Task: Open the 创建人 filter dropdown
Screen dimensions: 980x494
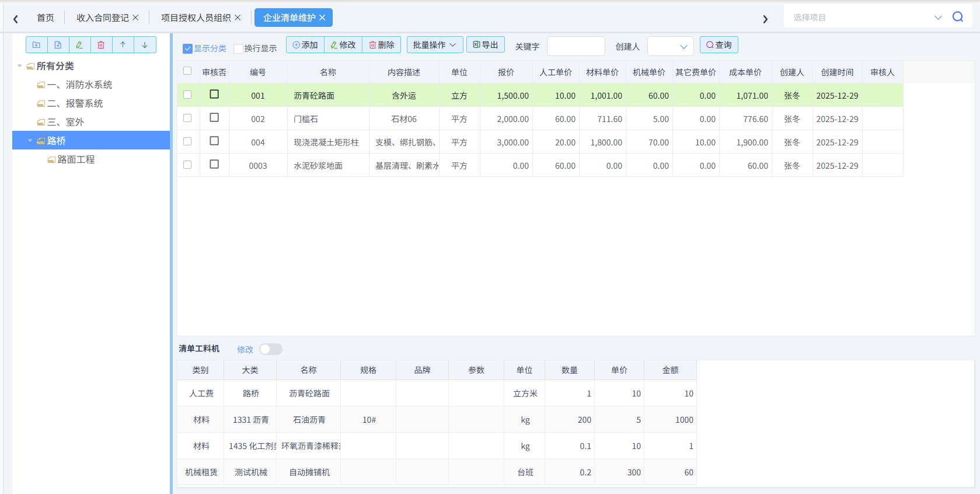Action: click(671, 46)
